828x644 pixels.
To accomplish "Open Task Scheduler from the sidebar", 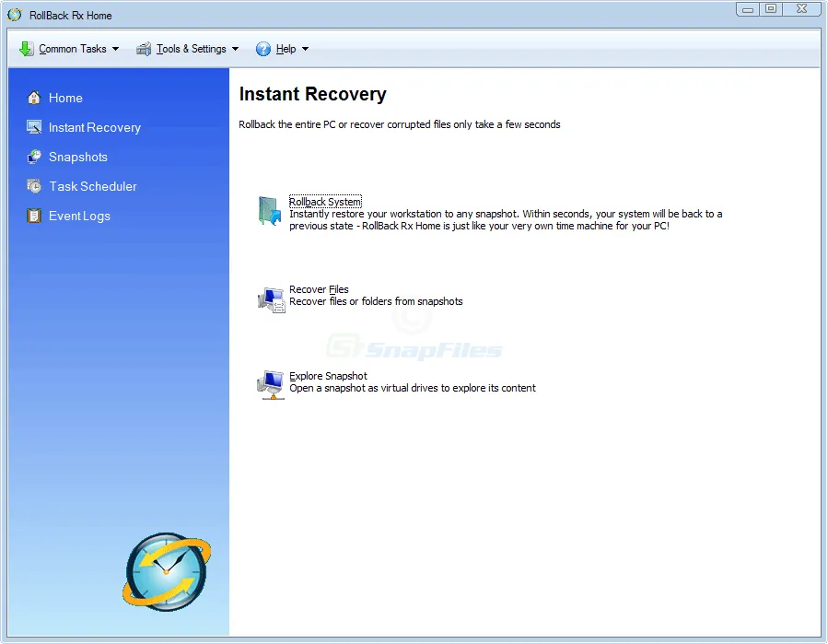I will click(93, 186).
